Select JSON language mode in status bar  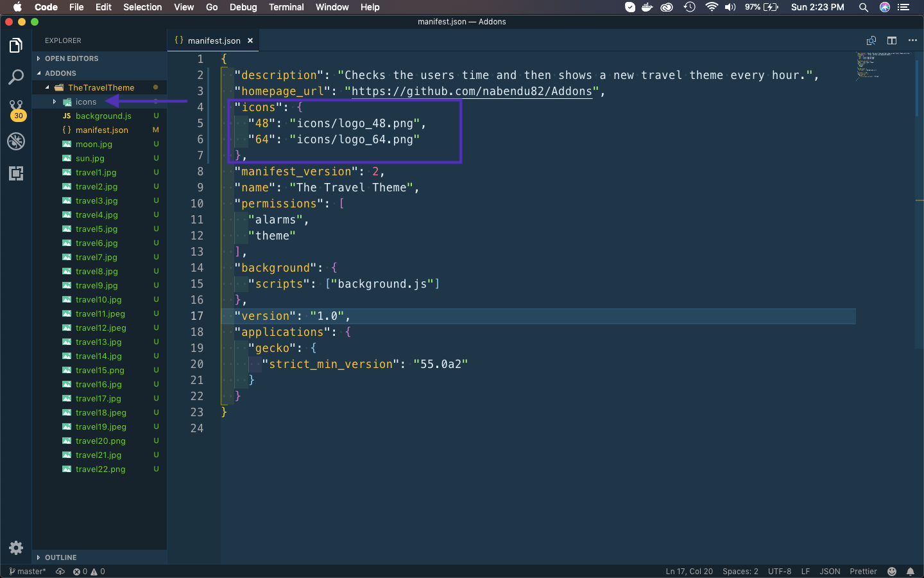pyautogui.click(x=830, y=572)
